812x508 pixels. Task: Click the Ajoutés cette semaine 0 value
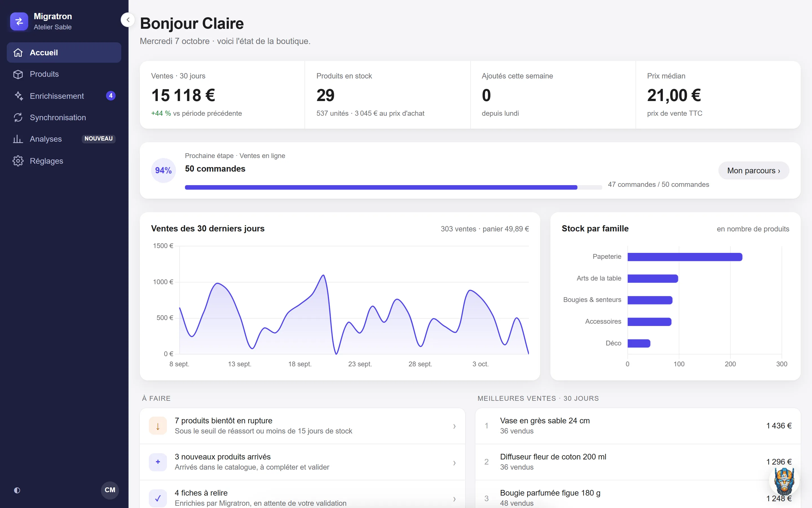tap(486, 95)
